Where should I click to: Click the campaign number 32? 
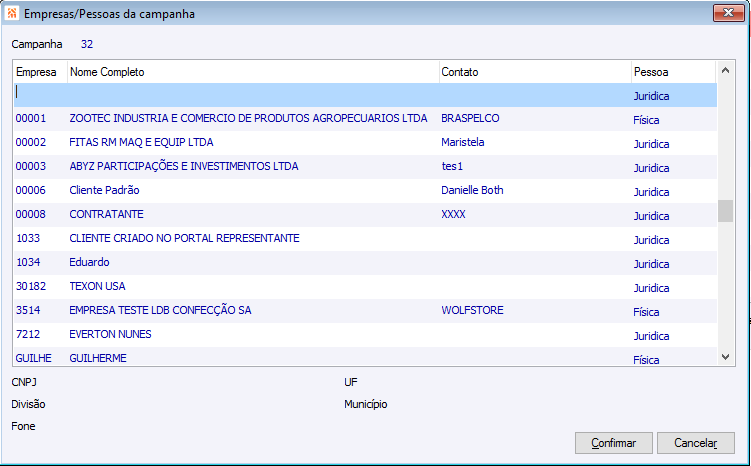click(87, 44)
